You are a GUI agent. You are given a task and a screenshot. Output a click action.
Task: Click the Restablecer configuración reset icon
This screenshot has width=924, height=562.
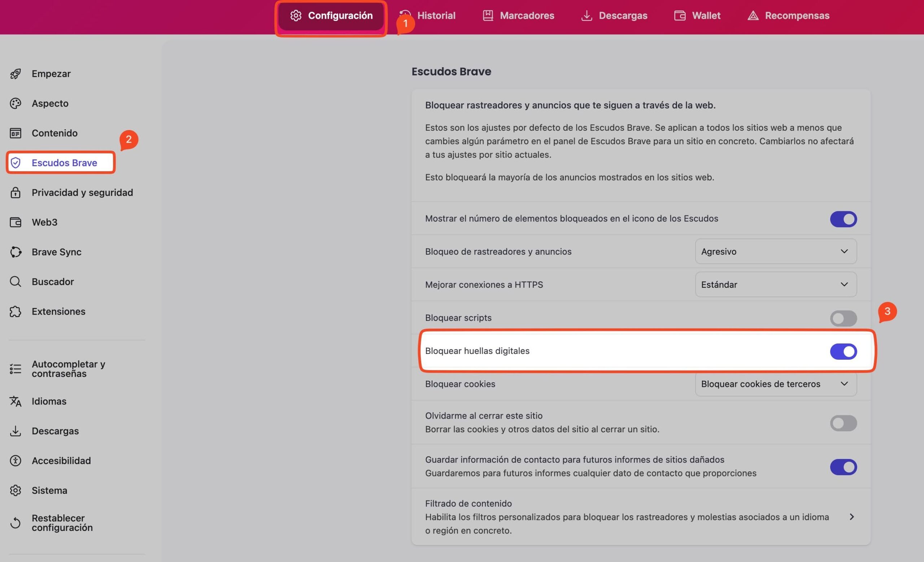[x=16, y=523]
